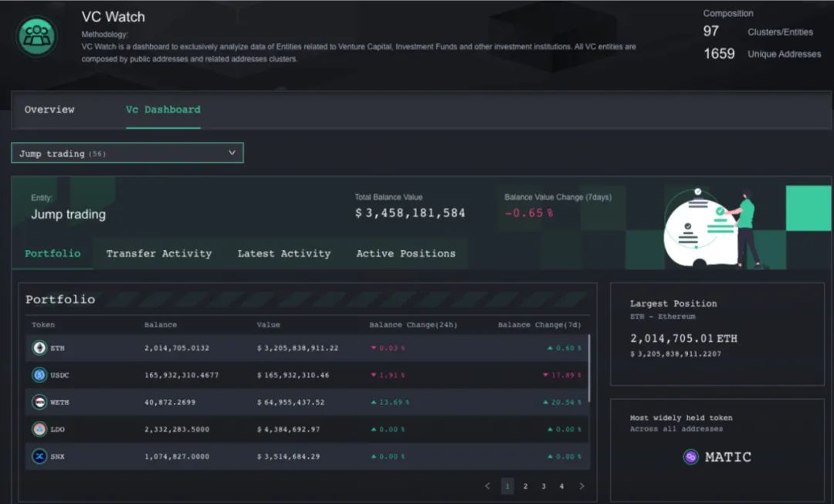
Task: Show the Latest Activity tab
Action: click(283, 253)
